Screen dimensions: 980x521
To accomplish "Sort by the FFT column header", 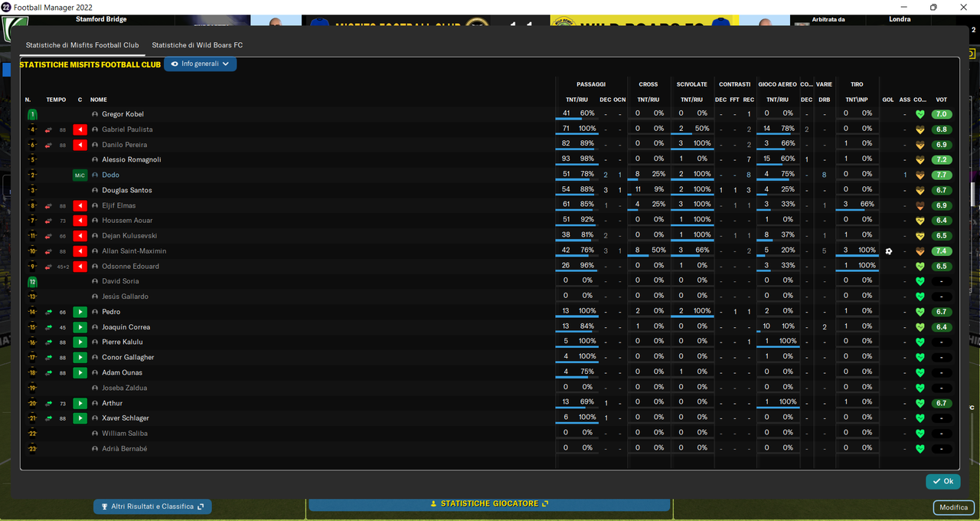I will 734,100.
